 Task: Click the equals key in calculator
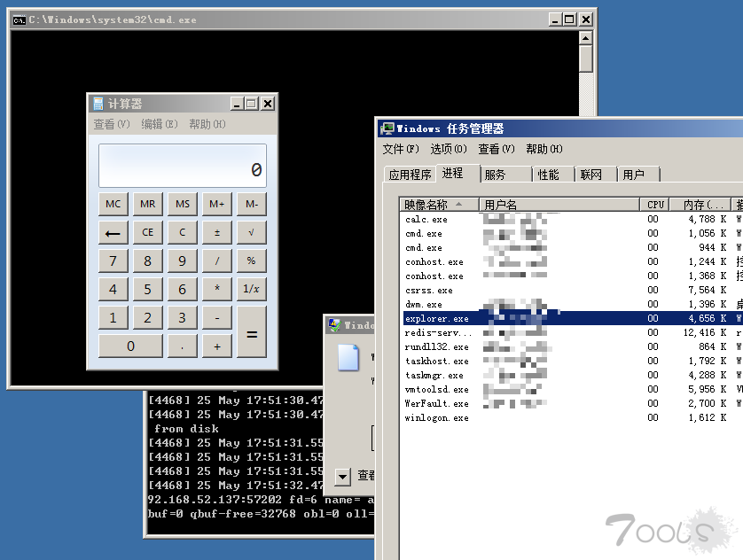click(252, 331)
